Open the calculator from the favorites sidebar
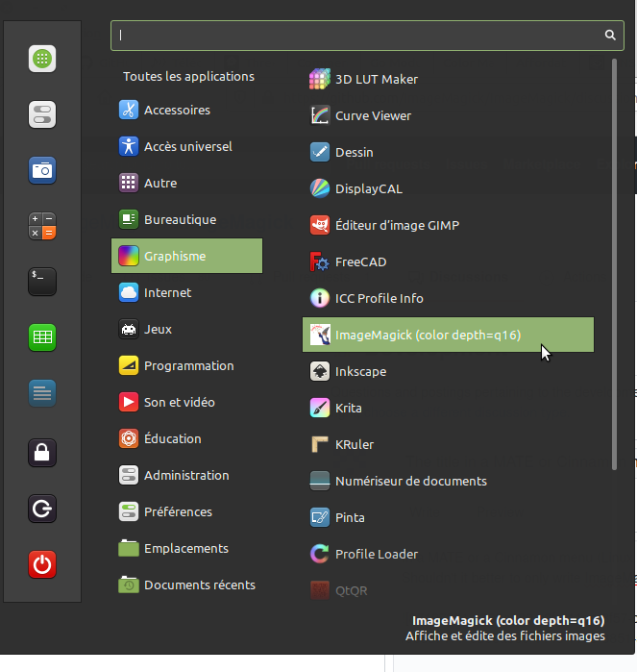The image size is (637, 672). pos(42,226)
